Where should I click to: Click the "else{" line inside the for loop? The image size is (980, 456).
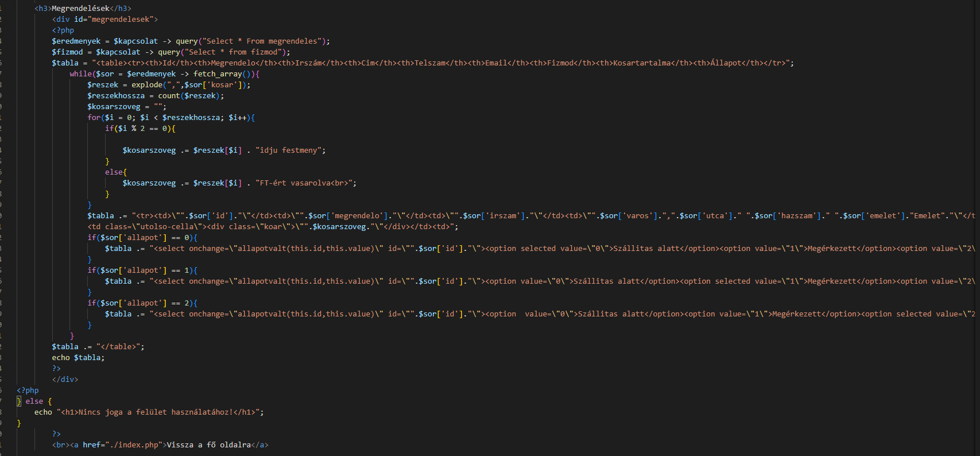coord(116,172)
